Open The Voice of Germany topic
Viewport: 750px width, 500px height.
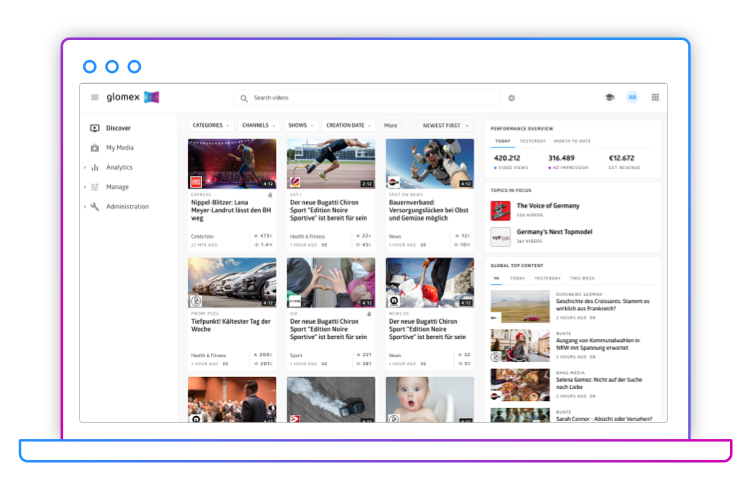548,205
